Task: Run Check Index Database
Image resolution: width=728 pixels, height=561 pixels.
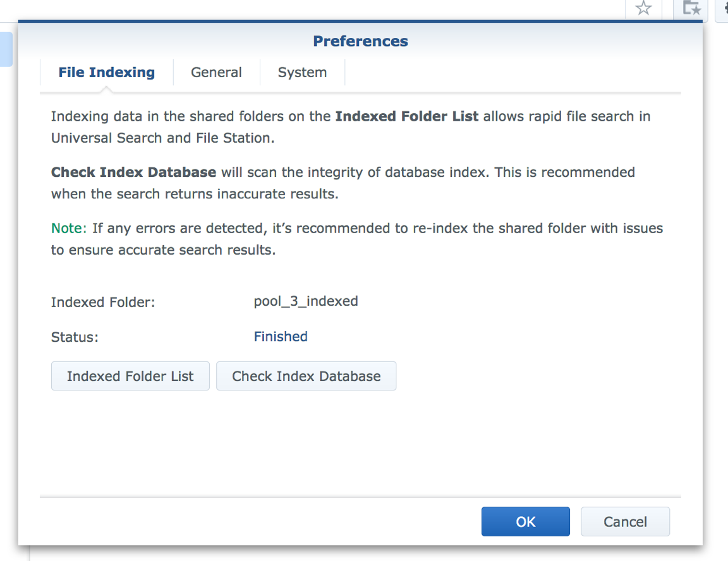Action: click(x=306, y=376)
